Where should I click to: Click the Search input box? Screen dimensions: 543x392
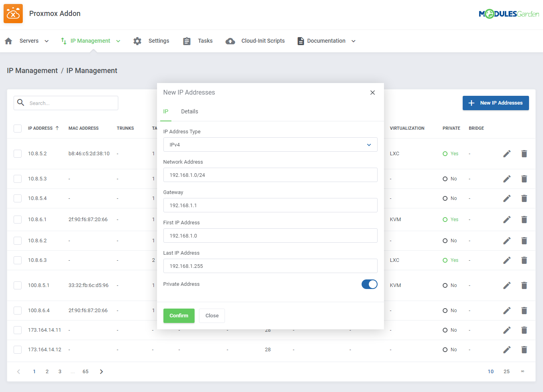(x=66, y=103)
